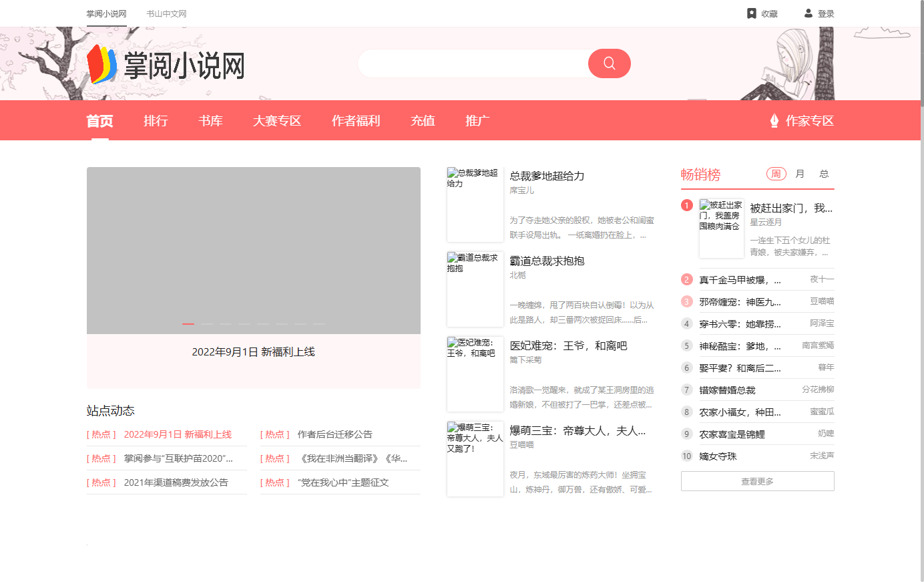This screenshot has height=582, width=924.
Task: Open book title 总裁爹地超给力
Action: [x=547, y=176]
